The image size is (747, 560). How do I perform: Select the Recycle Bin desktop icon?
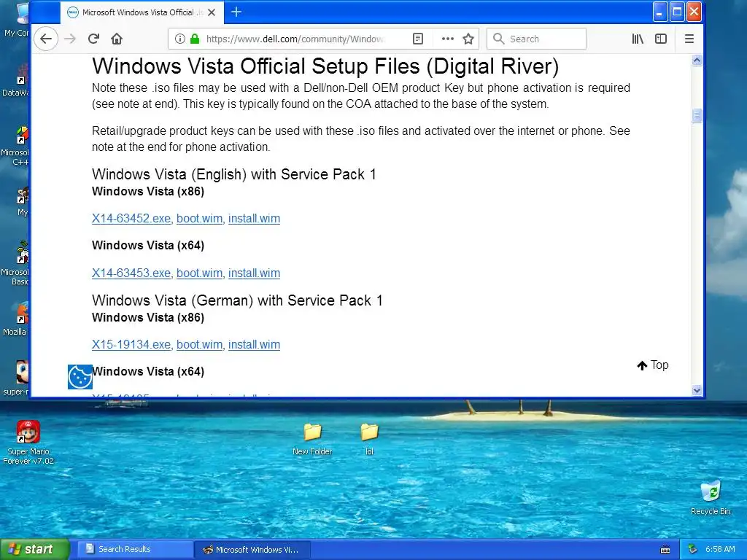[x=711, y=498]
